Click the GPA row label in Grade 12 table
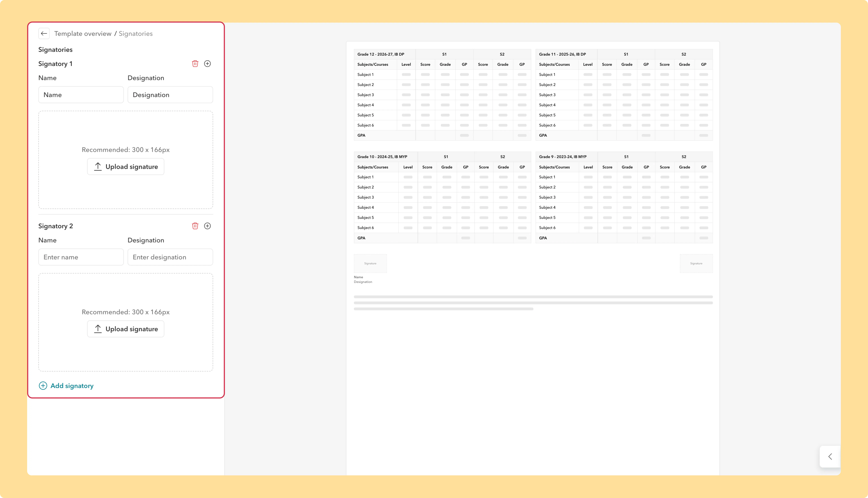The image size is (868, 498). pyautogui.click(x=361, y=135)
